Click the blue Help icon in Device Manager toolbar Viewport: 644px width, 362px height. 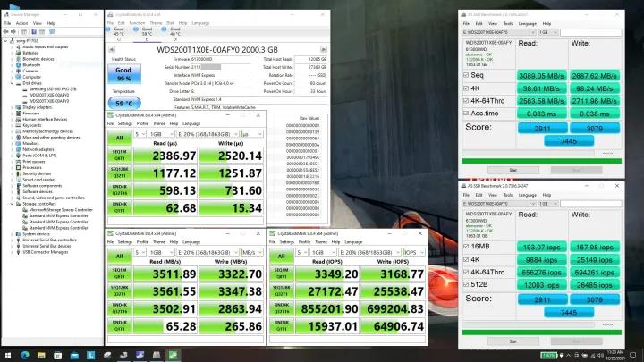coord(34,31)
